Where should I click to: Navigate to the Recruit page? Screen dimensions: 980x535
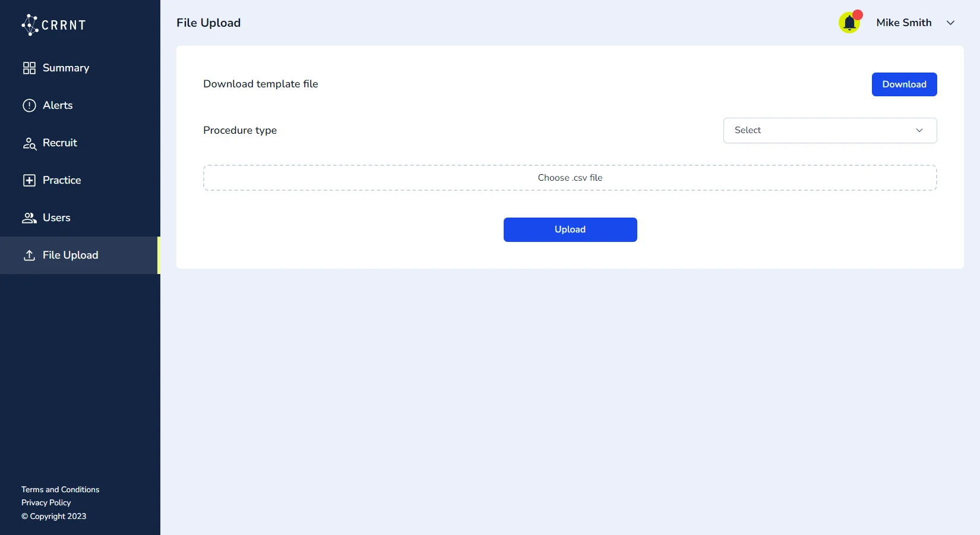[x=60, y=143]
